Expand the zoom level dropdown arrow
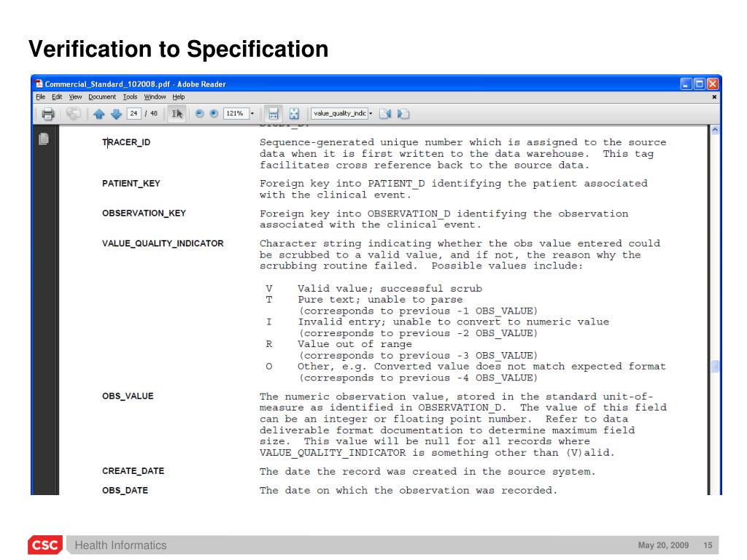The image size is (747, 560). [x=252, y=113]
